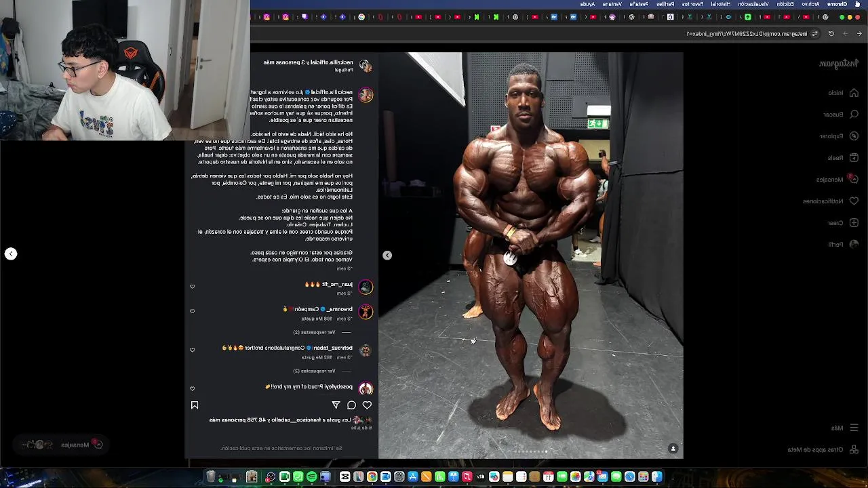
Task: Click carousel arrow on the photo edge
Action: (387, 256)
